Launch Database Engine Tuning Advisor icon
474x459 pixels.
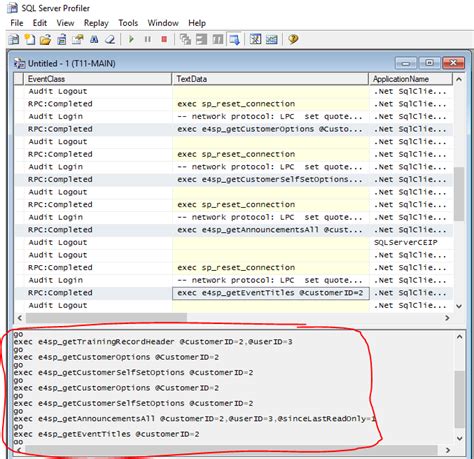point(255,39)
